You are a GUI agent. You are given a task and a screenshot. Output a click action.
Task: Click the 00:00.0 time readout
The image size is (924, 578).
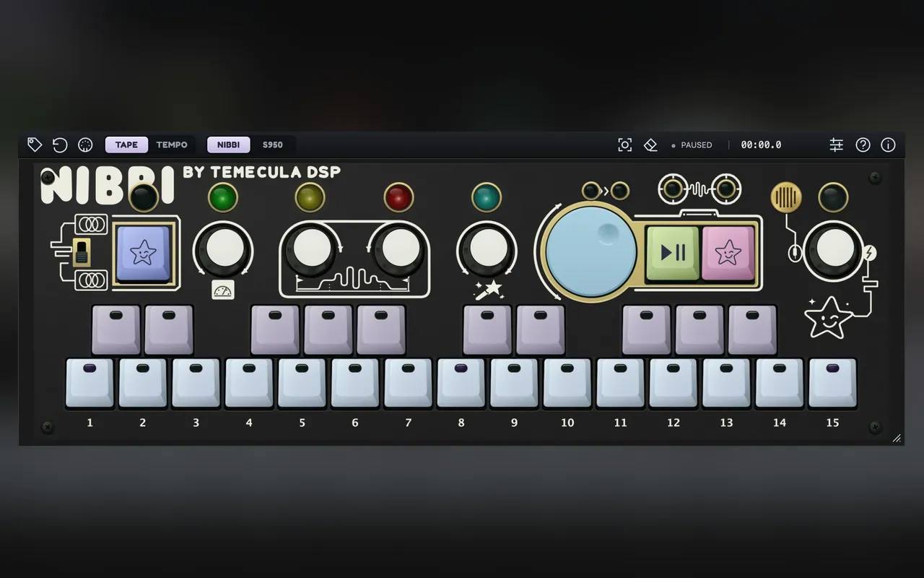pyautogui.click(x=761, y=144)
